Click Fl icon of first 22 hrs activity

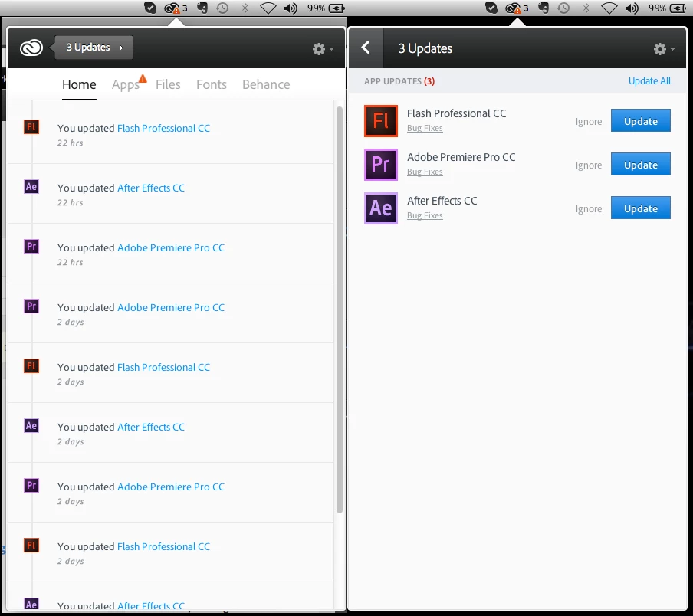click(x=31, y=127)
